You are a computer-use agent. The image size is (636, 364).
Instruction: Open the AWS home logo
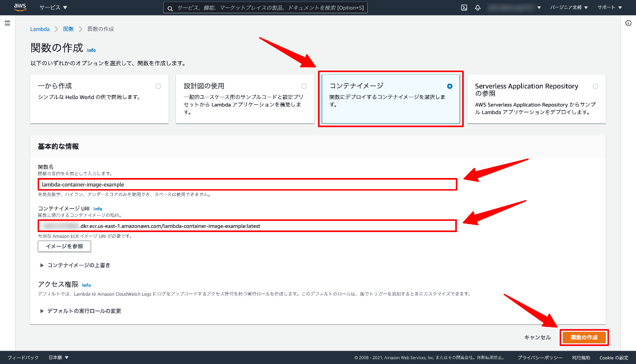point(20,7)
